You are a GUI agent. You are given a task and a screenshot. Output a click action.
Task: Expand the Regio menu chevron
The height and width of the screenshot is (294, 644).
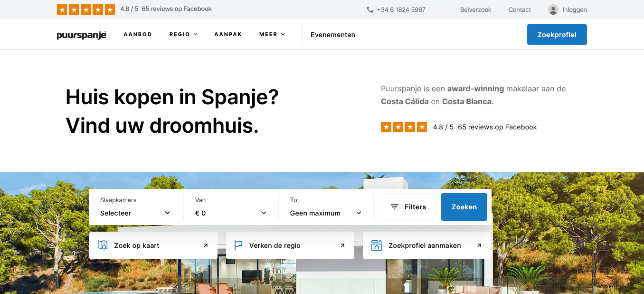tap(196, 34)
